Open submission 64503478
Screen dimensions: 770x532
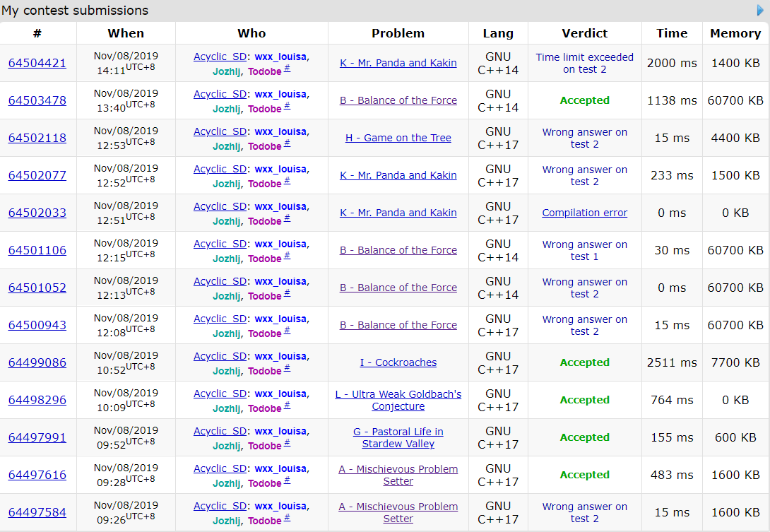[37, 100]
